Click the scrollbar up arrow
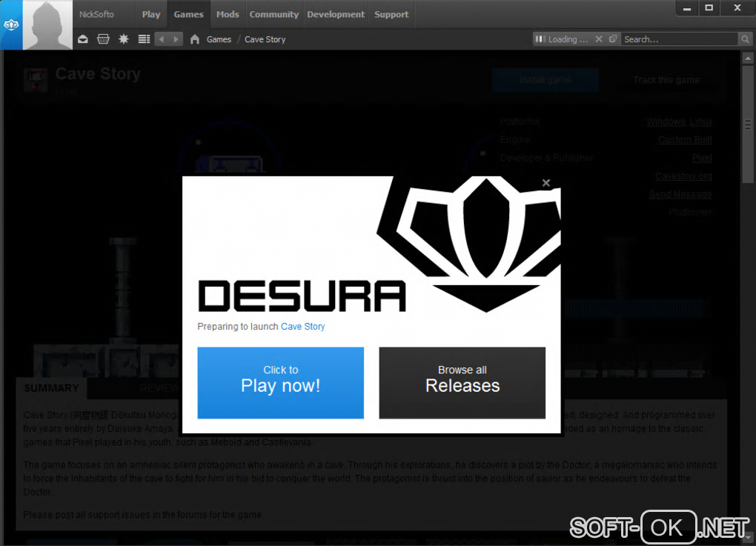The width and height of the screenshot is (756, 546). click(x=748, y=59)
